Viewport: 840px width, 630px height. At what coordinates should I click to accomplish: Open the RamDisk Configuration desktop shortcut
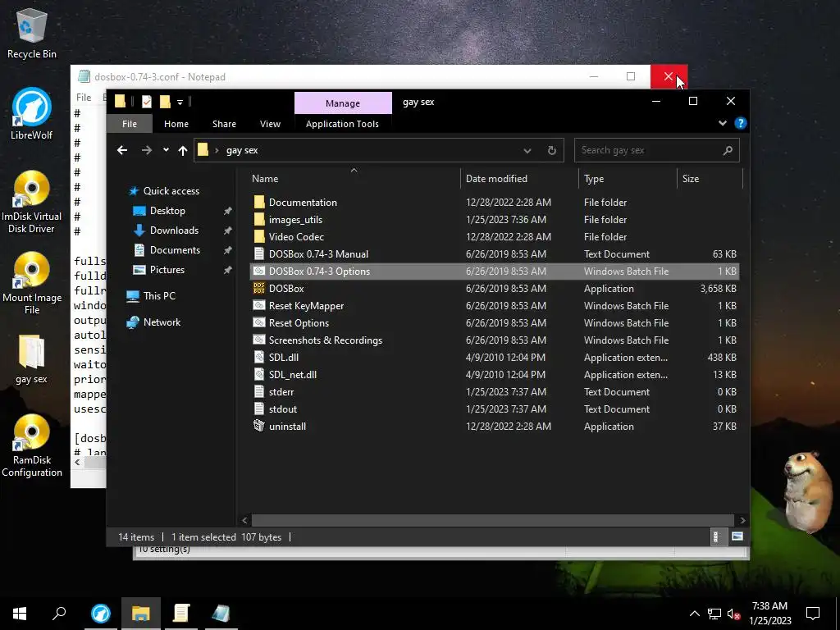[x=31, y=445]
